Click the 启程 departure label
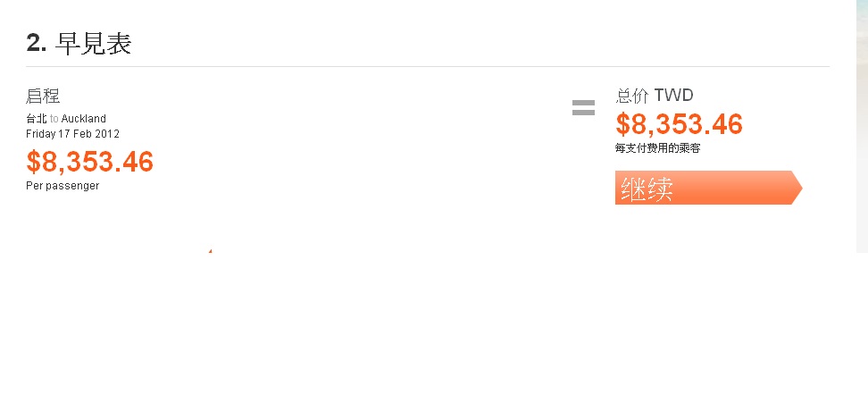This screenshot has height=411, width=868. click(43, 96)
